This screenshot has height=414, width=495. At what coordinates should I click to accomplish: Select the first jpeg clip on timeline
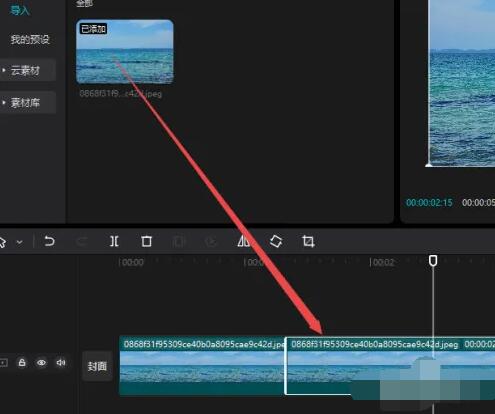click(x=202, y=365)
